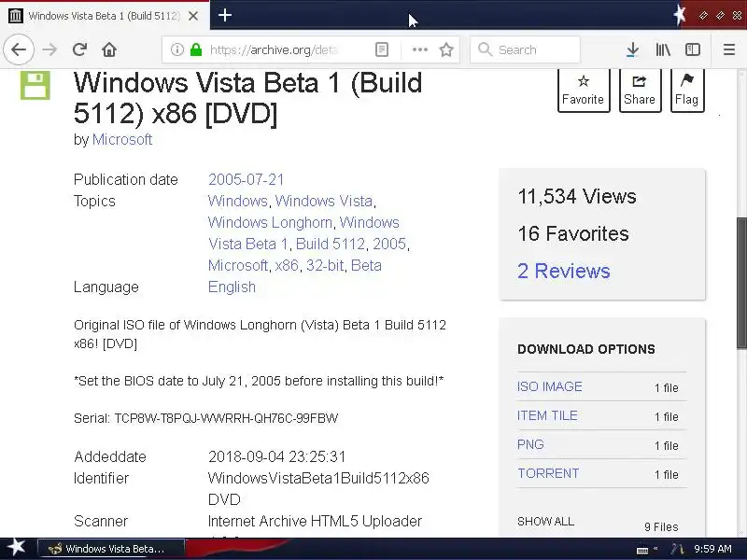Click the page vertical scrollbar thumb
The height and width of the screenshot is (560, 747).
click(741, 284)
